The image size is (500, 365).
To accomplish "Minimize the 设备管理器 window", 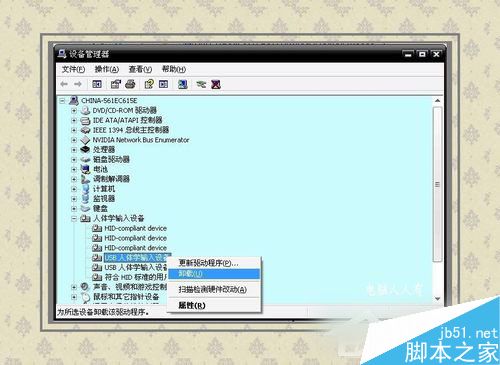I will click(408, 54).
